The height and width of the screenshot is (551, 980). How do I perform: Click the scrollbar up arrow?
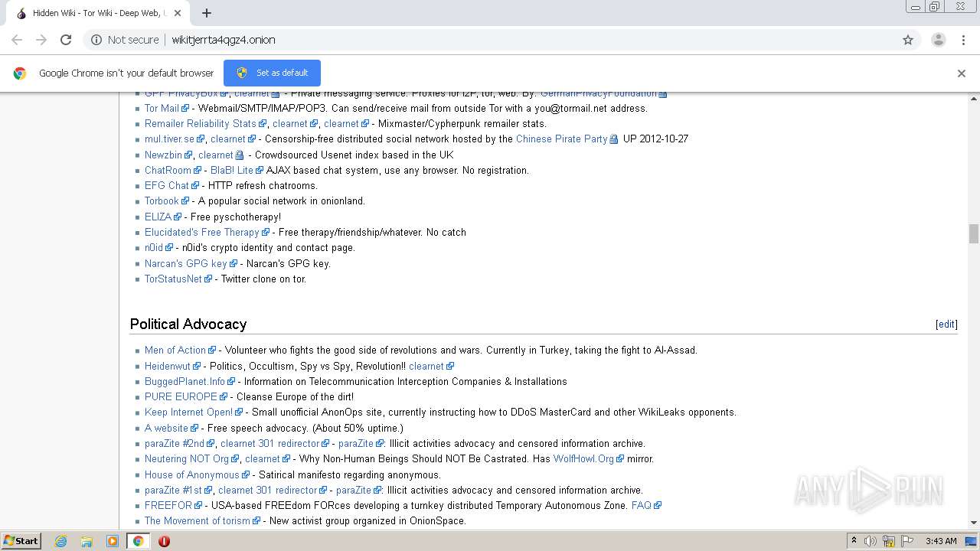click(974, 98)
